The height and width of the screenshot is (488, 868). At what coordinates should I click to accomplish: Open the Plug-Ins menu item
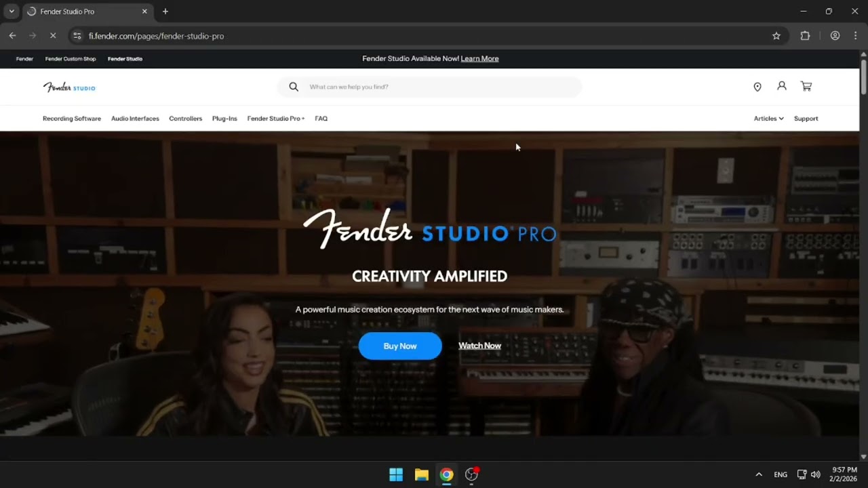pos(224,119)
